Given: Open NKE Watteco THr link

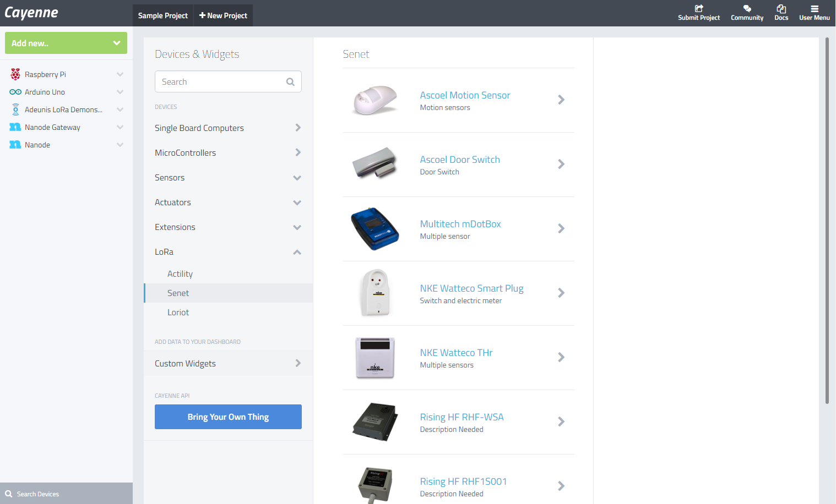Looking at the screenshot, I should [456, 353].
